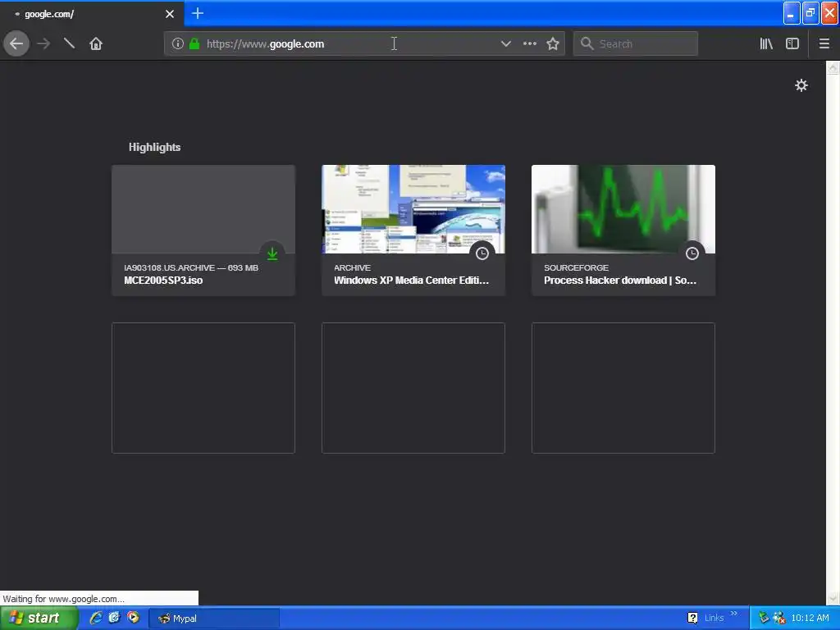
Task: Stop page loading in the navigation toolbar
Action: pos(69,43)
